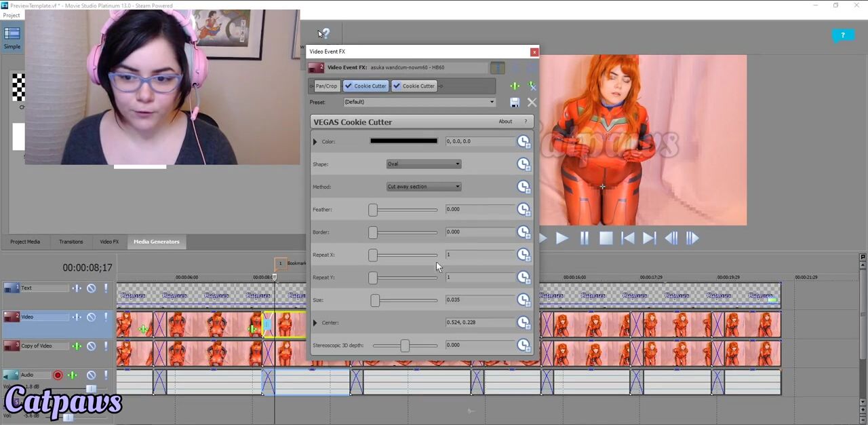Animate the Shape parameter with its clock icon
The height and width of the screenshot is (425, 868).
coord(523,164)
